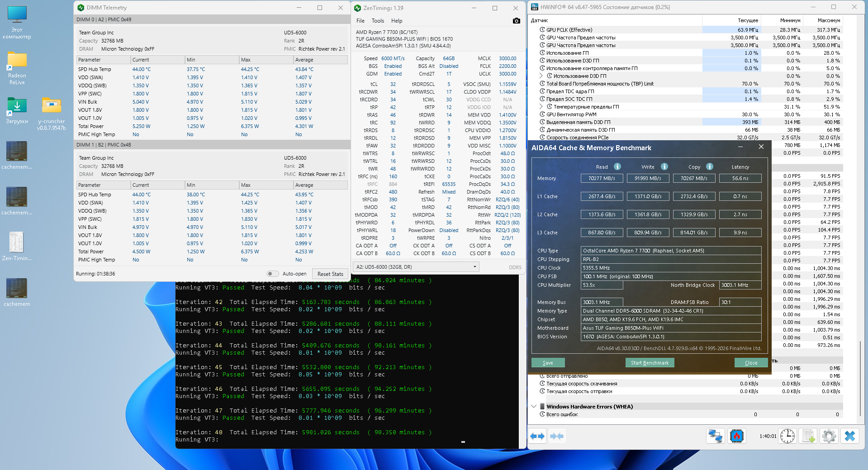Click Start Benchmark in AIDA64

(650, 363)
